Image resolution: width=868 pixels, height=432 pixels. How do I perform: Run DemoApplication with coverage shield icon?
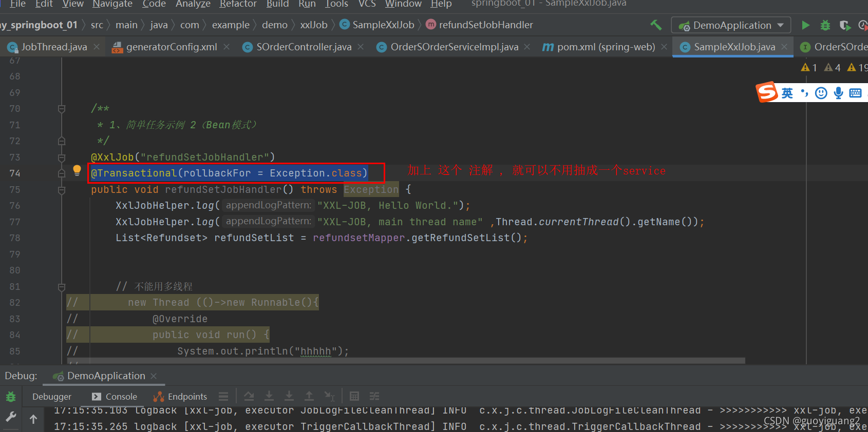pos(844,25)
